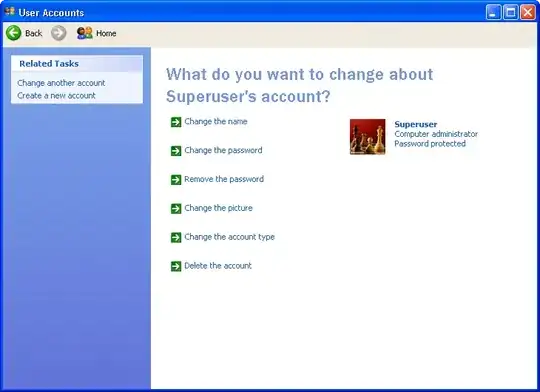The image size is (540, 392).
Task: Click the Related Tasks panel header
Action: pyautogui.click(x=77, y=64)
